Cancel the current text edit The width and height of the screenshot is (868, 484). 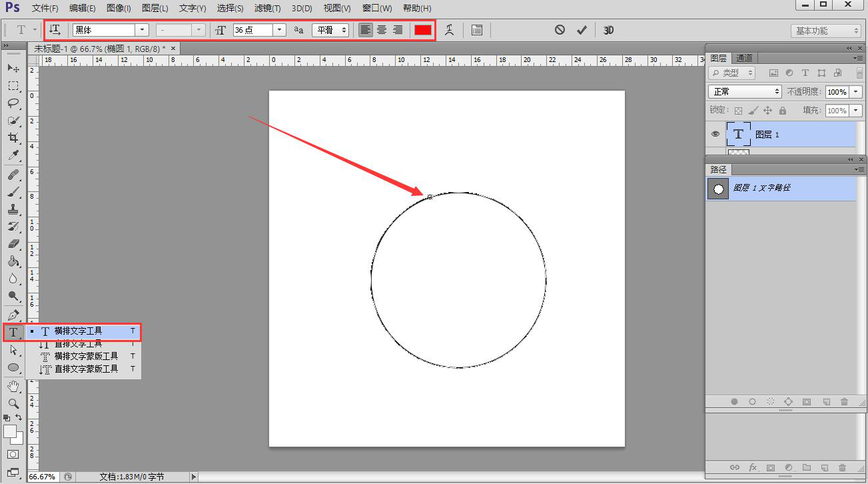[x=560, y=30]
